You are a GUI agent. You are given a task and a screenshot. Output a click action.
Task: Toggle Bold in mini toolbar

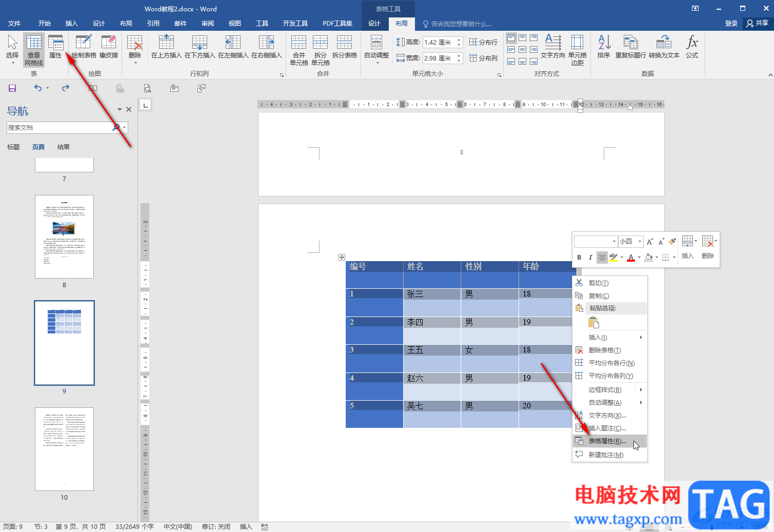pos(579,258)
